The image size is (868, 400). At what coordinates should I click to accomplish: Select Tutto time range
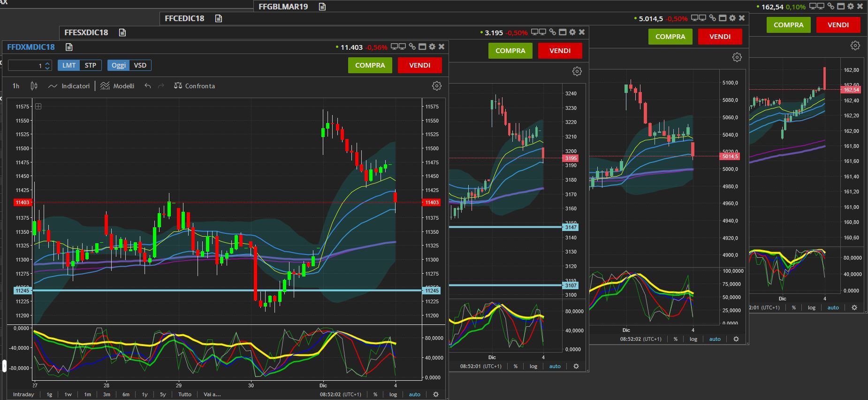[185, 394]
